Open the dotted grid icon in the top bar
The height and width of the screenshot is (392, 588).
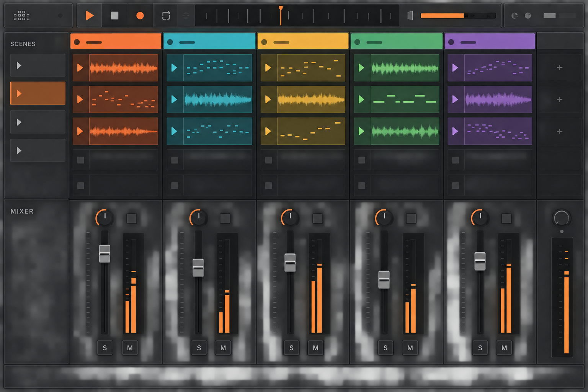[x=21, y=16]
